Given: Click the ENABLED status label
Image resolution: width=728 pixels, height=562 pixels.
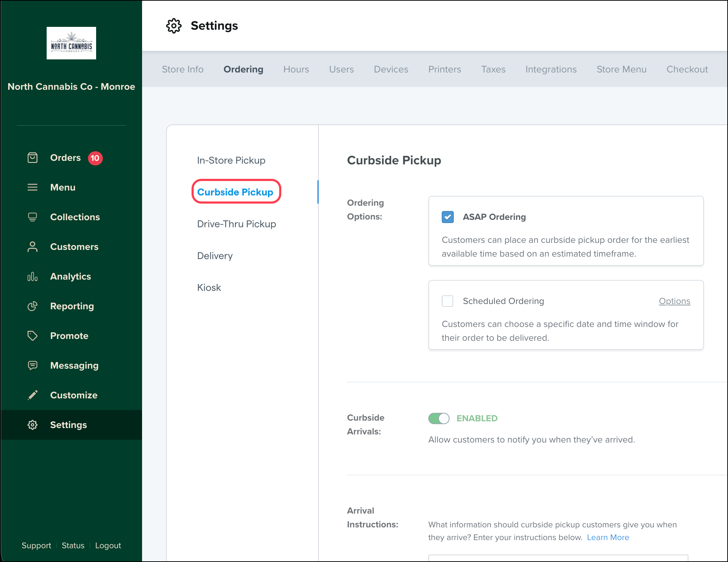Looking at the screenshot, I should [x=477, y=418].
